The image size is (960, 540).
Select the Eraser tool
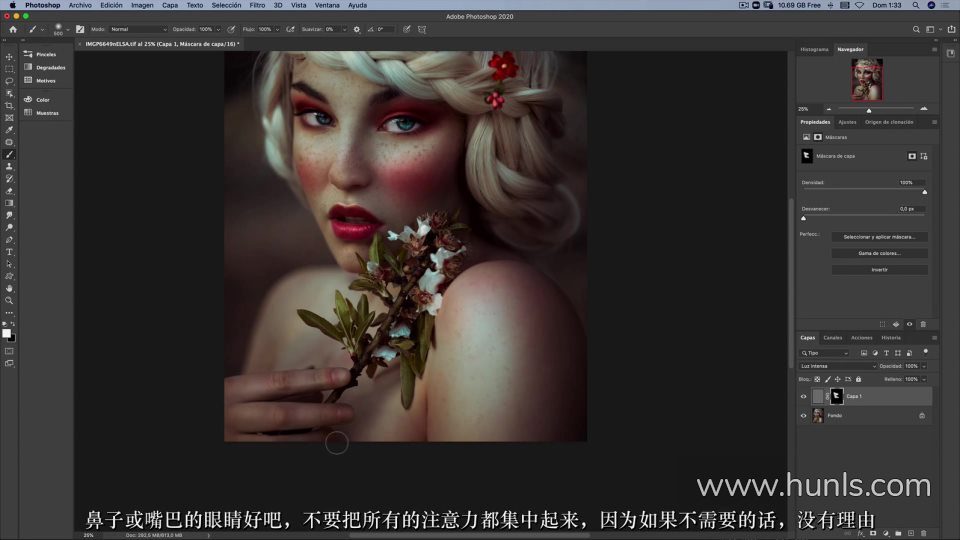[9, 191]
